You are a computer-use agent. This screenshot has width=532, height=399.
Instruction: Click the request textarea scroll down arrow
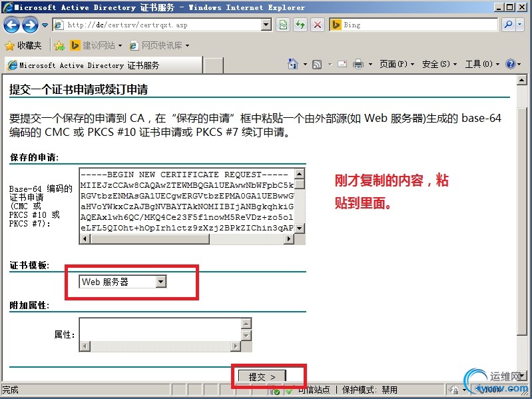tap(299, 228)
